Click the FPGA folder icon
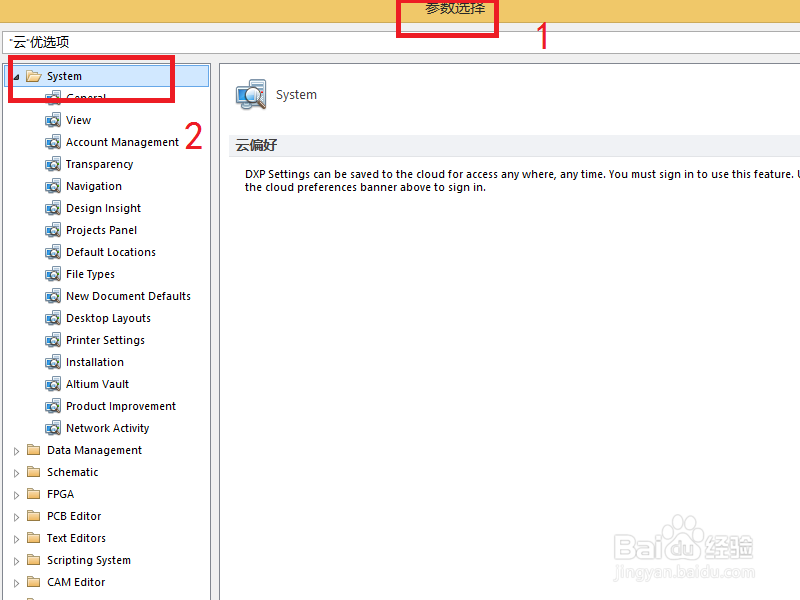This screenshot has width=800, height=600. coord(34,493)
